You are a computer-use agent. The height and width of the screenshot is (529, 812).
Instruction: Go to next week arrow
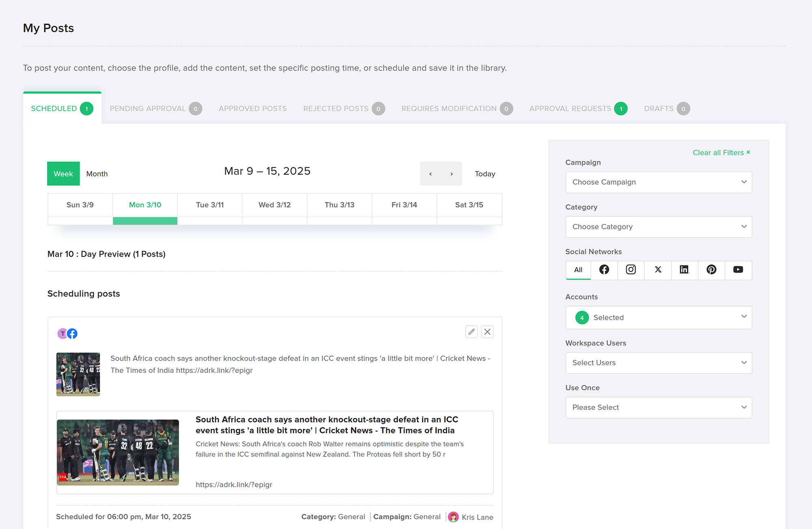(x=451, y=174)
